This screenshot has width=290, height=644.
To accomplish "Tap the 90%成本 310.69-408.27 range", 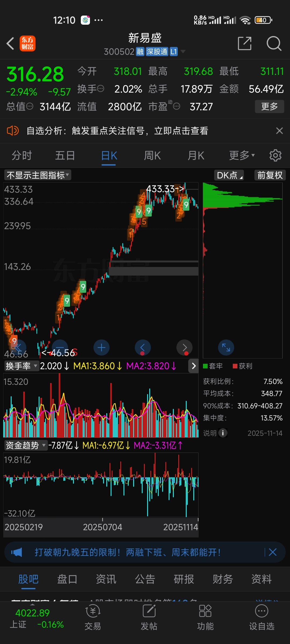I will (260, 406).
